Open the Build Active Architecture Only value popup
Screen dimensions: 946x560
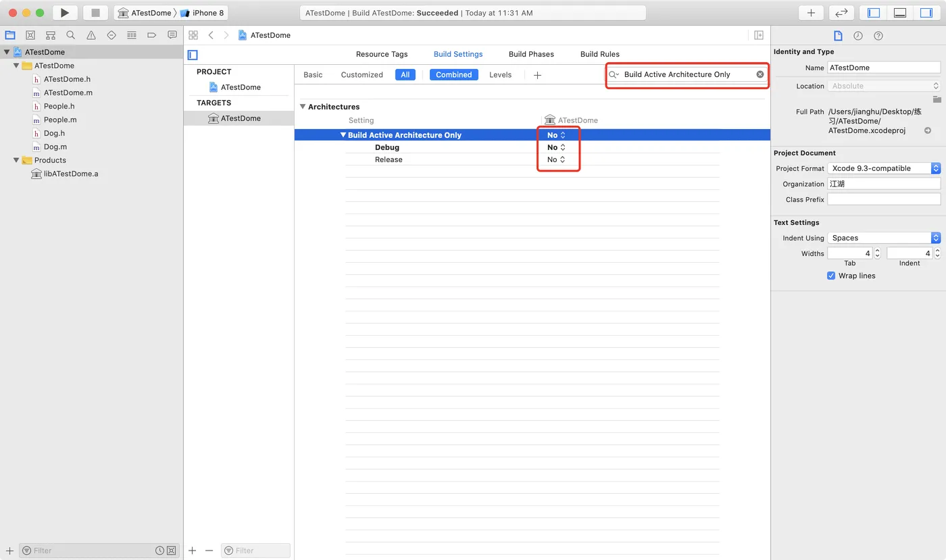point(556,135)
